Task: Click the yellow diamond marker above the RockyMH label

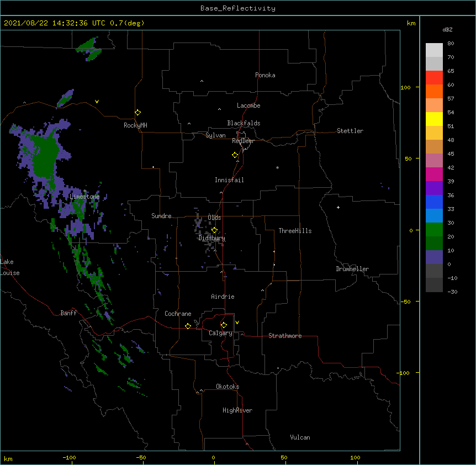Action: 138,113
